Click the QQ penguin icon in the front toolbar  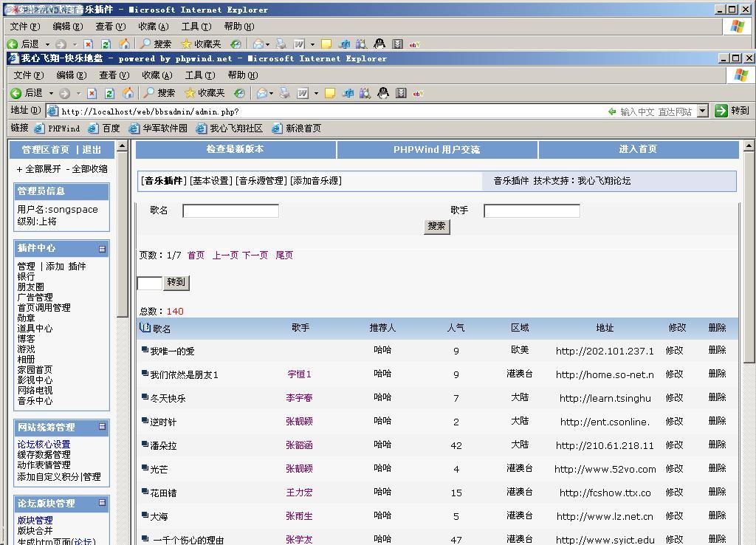click(x=382, y=93)
